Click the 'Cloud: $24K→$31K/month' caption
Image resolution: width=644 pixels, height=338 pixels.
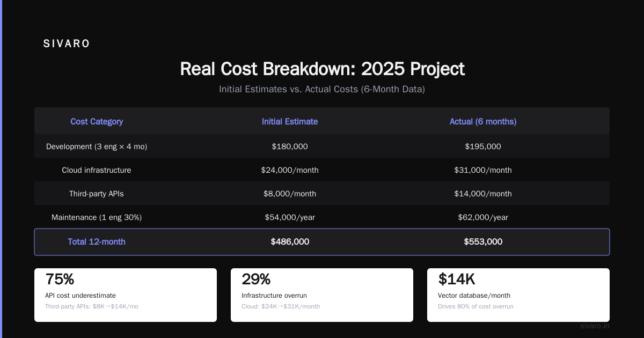tap(281, 306)
